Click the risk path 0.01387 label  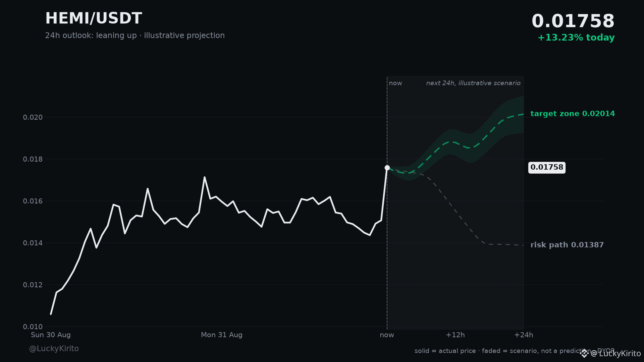coord(567,245)
